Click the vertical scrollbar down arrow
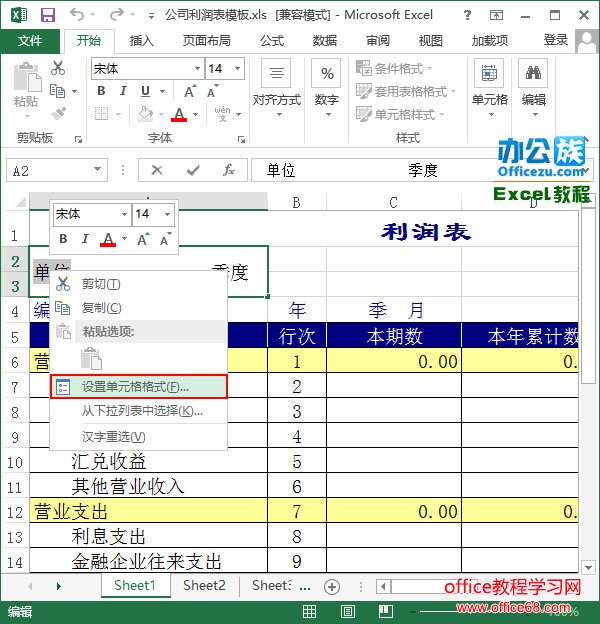The width and height of the screenshot is (600, 624). point(588,567)
